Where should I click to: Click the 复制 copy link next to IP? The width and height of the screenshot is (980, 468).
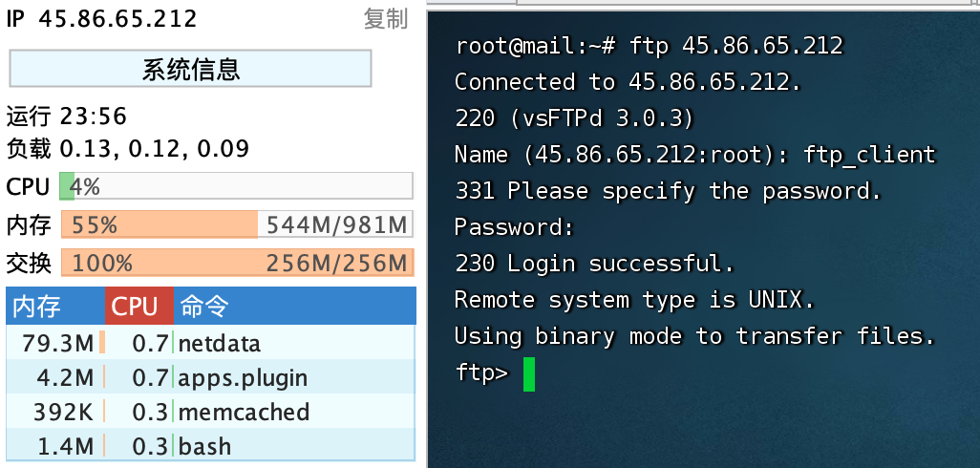tap(386, 19)
